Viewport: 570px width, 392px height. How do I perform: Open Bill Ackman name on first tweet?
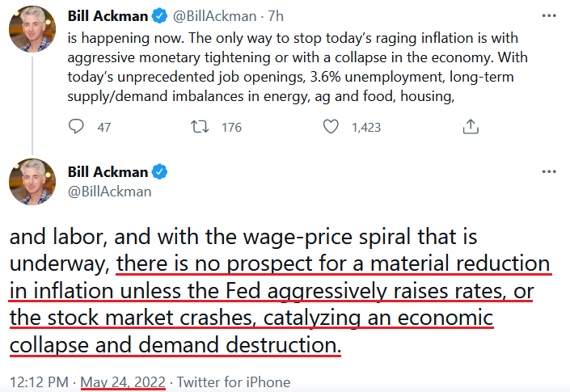tap(108, 16)
